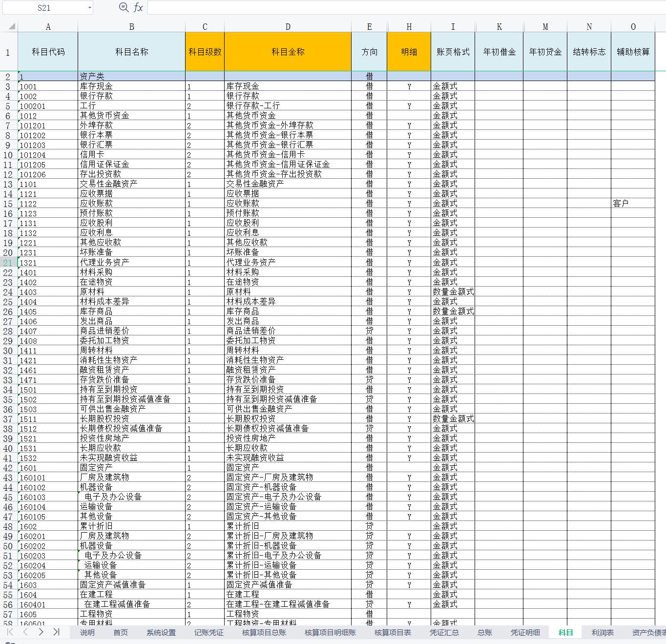
Task: Click the 结转标志 header cell
Action: click(589, 52)
